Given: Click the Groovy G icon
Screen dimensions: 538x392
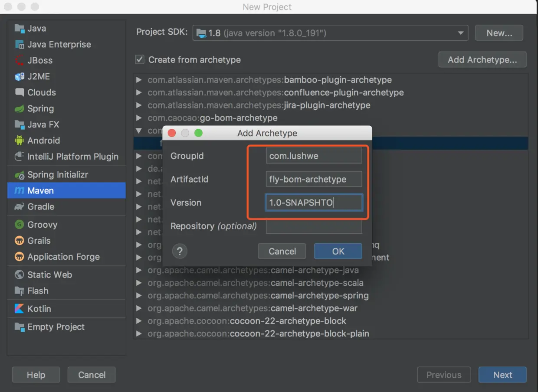Looking at the screenshot, I should (x=20, y=225).
